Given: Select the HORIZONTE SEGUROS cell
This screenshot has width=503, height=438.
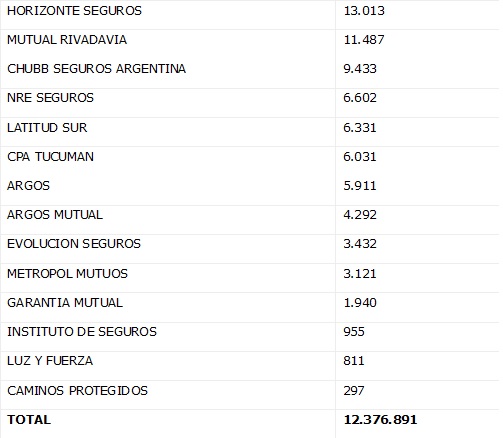Looking at the screenshot, I should (74, 11).
